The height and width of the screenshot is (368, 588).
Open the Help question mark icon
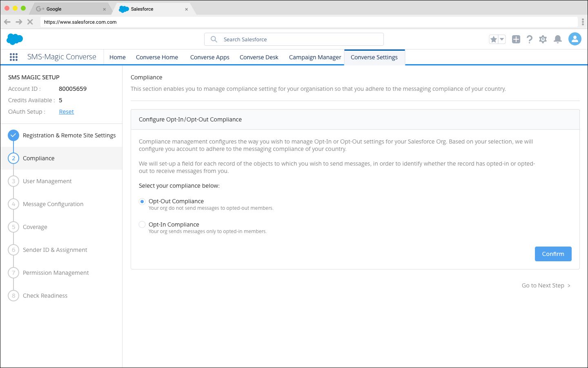pyautogui.click(x=530, y=39)
